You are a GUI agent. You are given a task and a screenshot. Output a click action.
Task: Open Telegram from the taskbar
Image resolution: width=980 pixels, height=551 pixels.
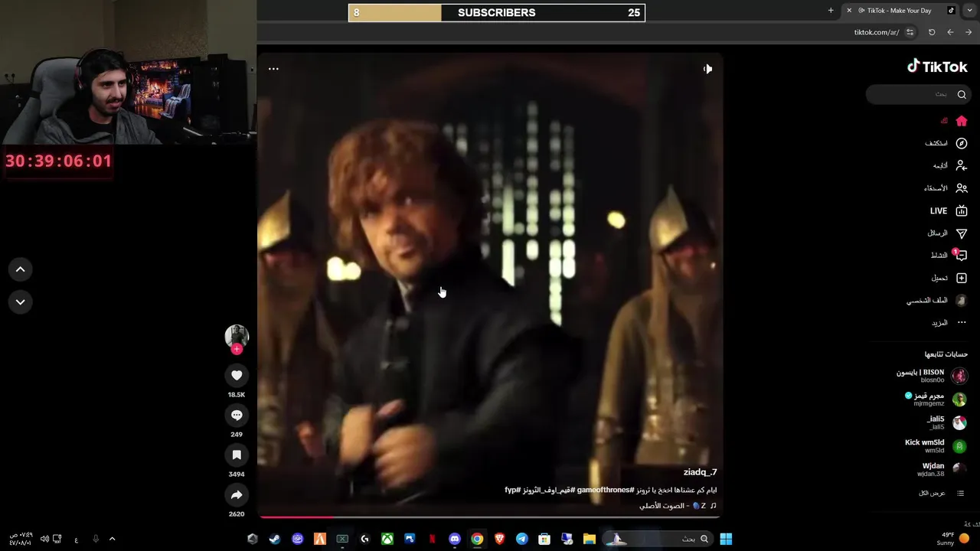coord(522,539)
